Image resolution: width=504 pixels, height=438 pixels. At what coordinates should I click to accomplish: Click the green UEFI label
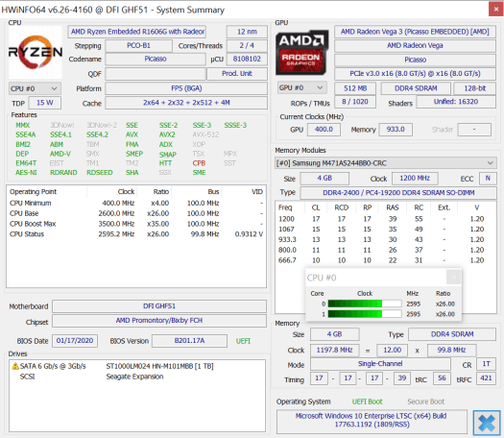(243, 341)
